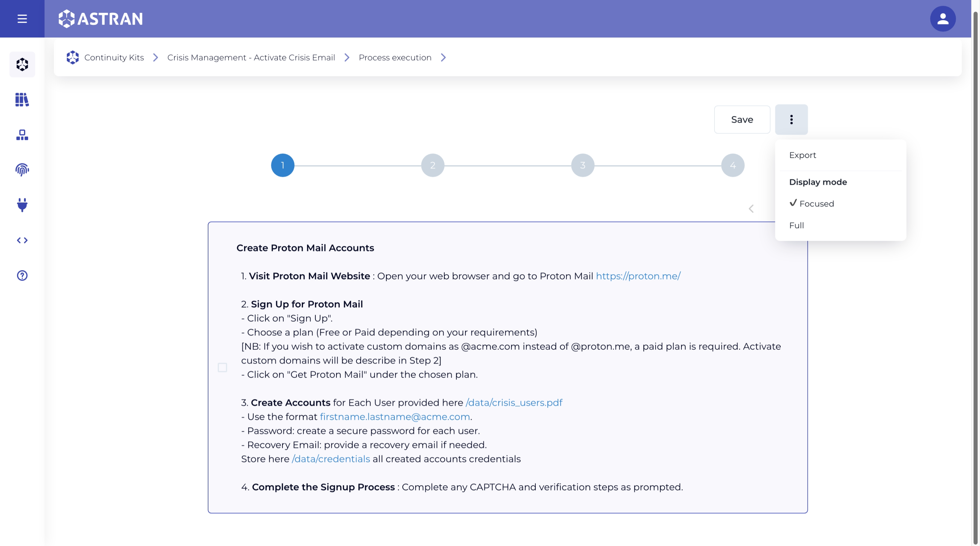Click the Astran logo in header
980x546 pixels.
tap(101, 19)
